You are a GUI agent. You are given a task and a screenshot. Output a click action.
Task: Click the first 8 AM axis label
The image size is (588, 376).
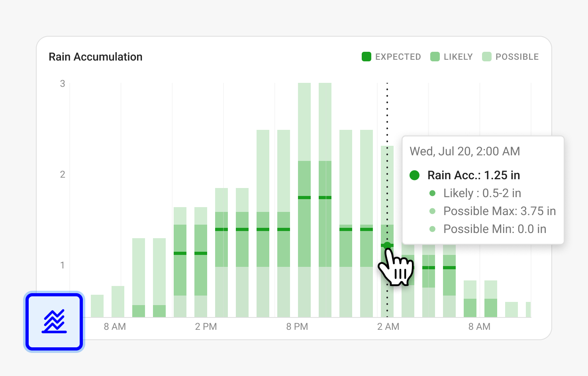click(x=115, y=327)
